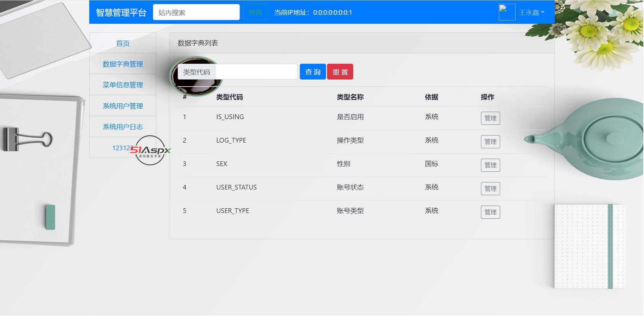Viewport: 644px width, 316px height.
Task: Click the 性别 type name cell
Action: click(343, 164)
